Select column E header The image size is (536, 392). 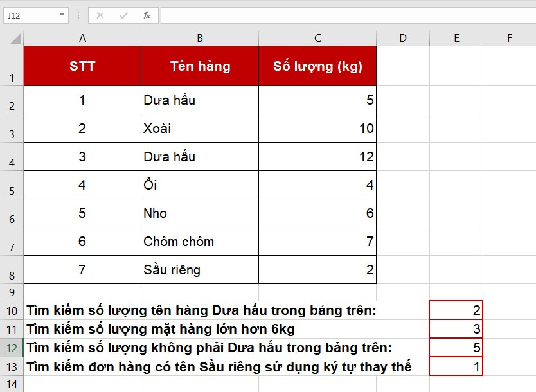click(x=456, y=38)
